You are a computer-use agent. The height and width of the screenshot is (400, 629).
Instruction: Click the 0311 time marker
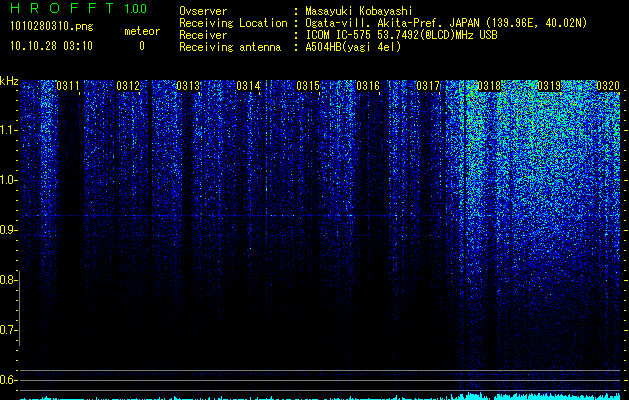pyautogui.click(x=68, y=86)
